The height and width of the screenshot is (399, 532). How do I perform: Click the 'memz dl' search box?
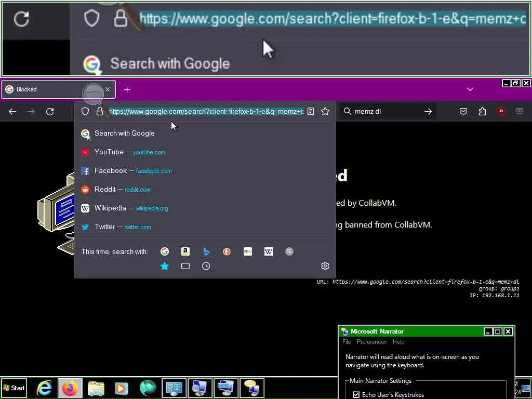pos(387,111)
